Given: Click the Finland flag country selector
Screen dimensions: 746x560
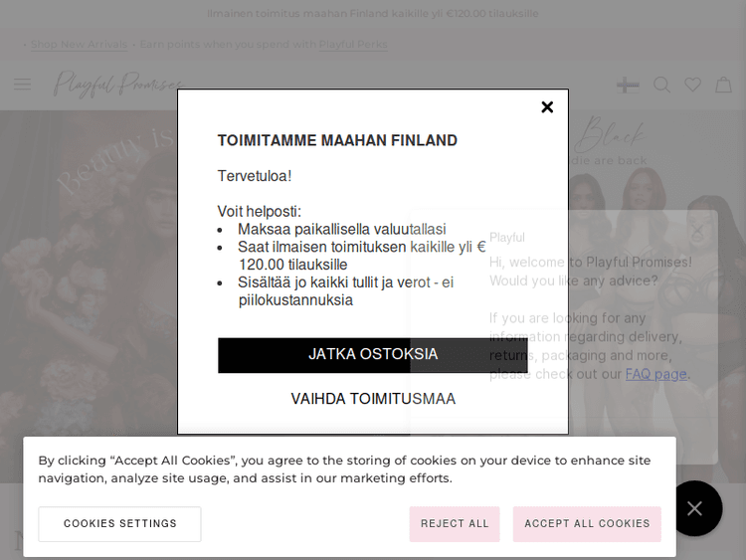Looking at the screenshot, I should tap(628, 85).
